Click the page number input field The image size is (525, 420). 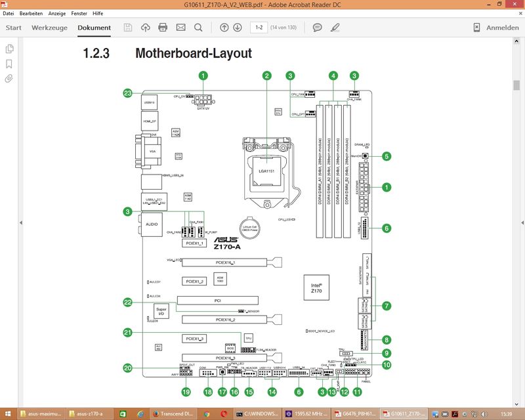click(x=259, y=28)
